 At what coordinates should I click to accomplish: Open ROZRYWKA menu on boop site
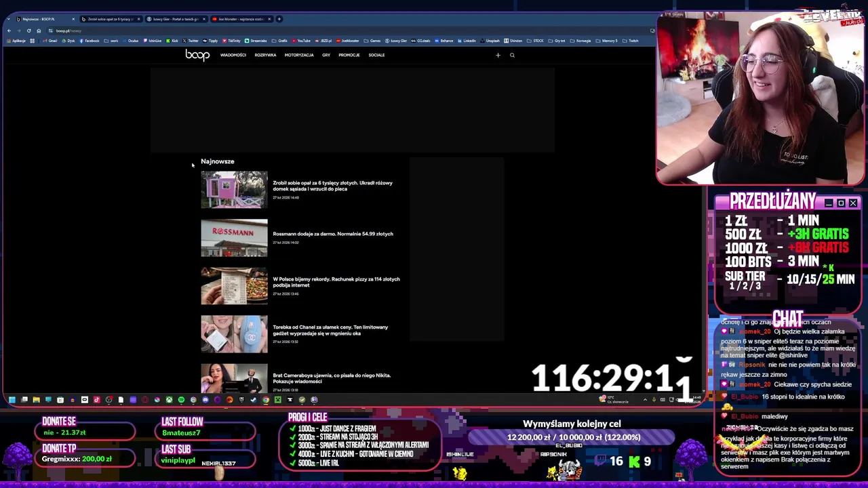click(265, 55)
